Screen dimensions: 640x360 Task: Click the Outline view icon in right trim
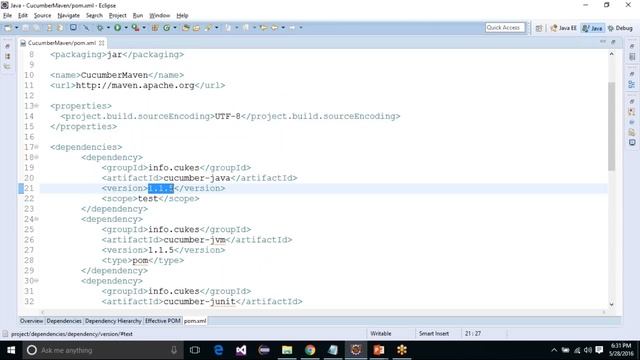pos(632,84)
